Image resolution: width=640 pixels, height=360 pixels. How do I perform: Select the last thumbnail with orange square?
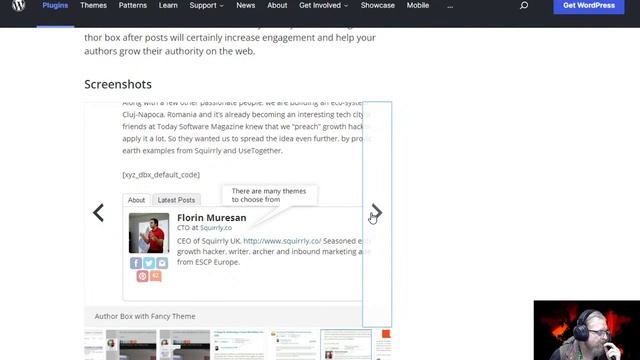pos(383,344)
